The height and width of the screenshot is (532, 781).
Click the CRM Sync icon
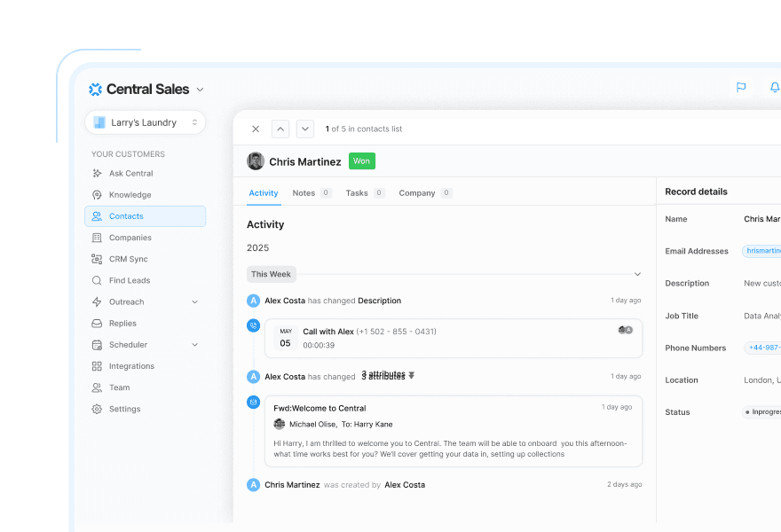[97, 259]
